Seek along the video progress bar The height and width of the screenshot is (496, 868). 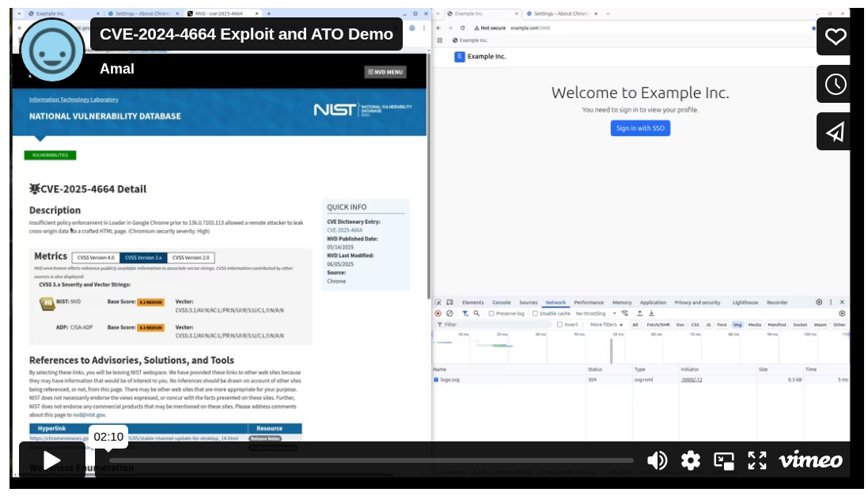point(371,460)
